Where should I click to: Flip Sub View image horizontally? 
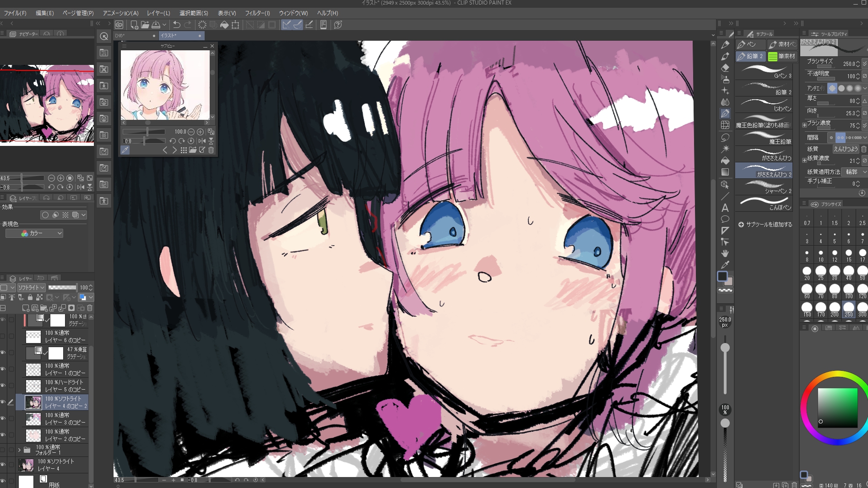pyautogui.click(x=202, y=141)
